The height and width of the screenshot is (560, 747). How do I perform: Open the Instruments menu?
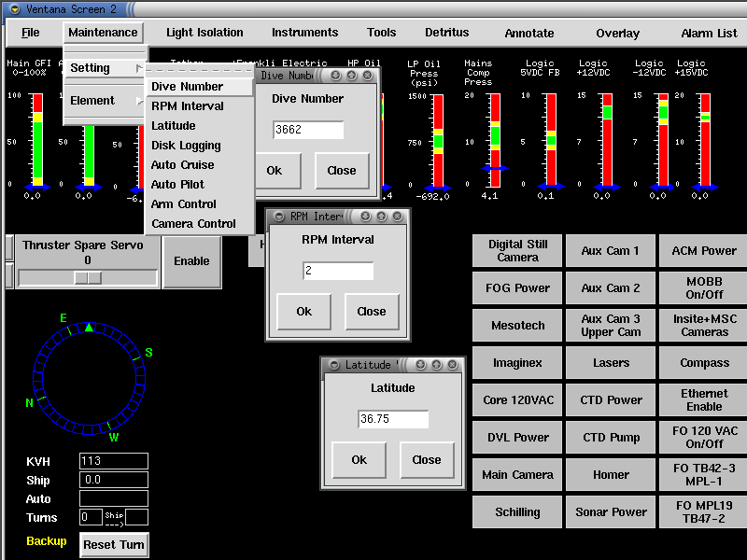pyautogui.click(x=305, y=33)
